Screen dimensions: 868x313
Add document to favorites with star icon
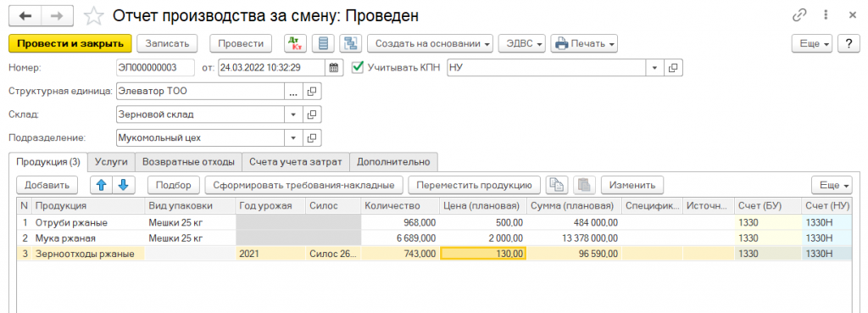[x=93, y=17]
